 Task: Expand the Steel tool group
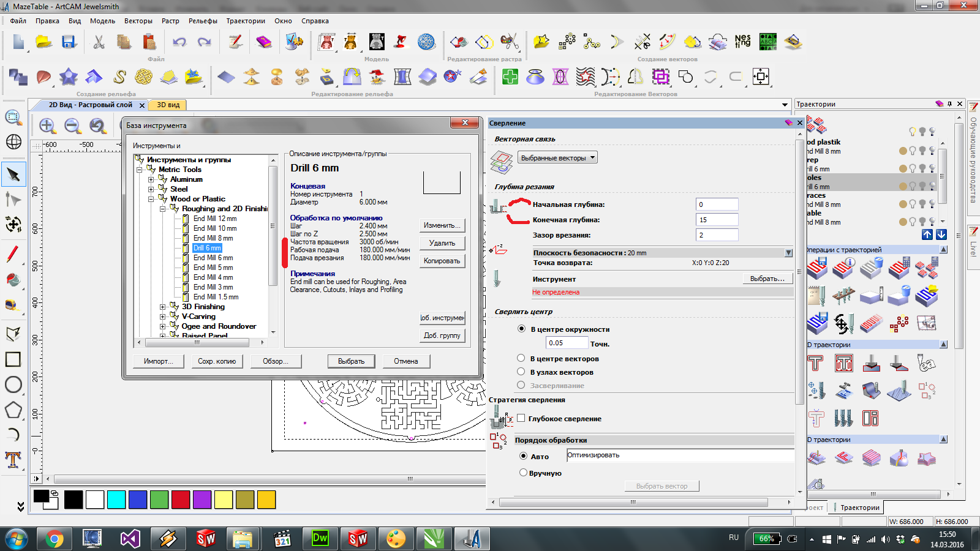151,189
